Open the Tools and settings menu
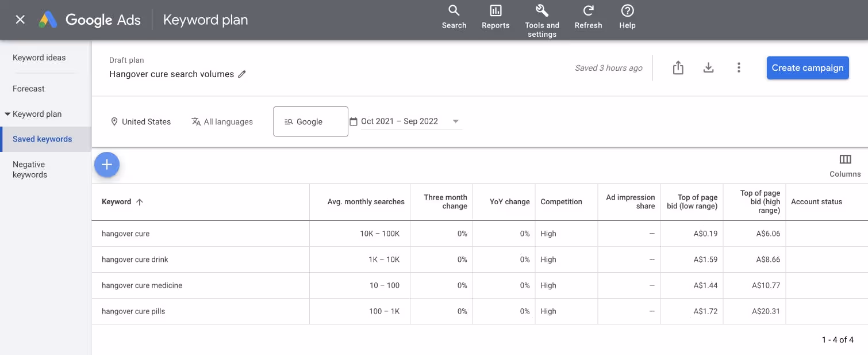Image resolution: width=868 pixels, height=355 pixels. point(541,17)
